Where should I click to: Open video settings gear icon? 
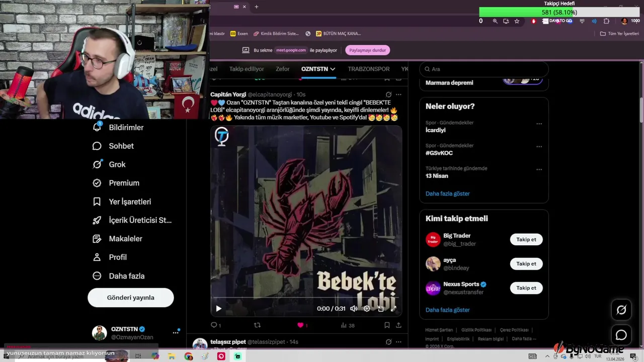click(x=367, y=309)
